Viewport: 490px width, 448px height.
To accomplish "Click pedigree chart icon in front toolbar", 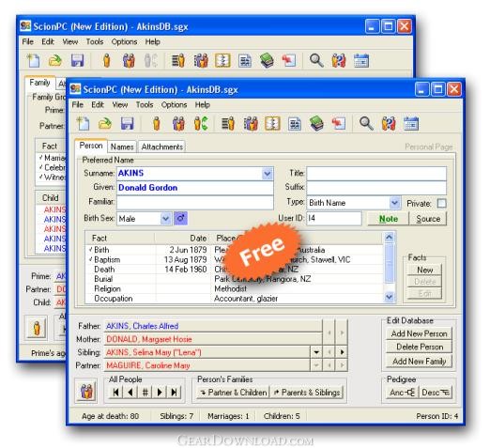I will click(272, 124).
